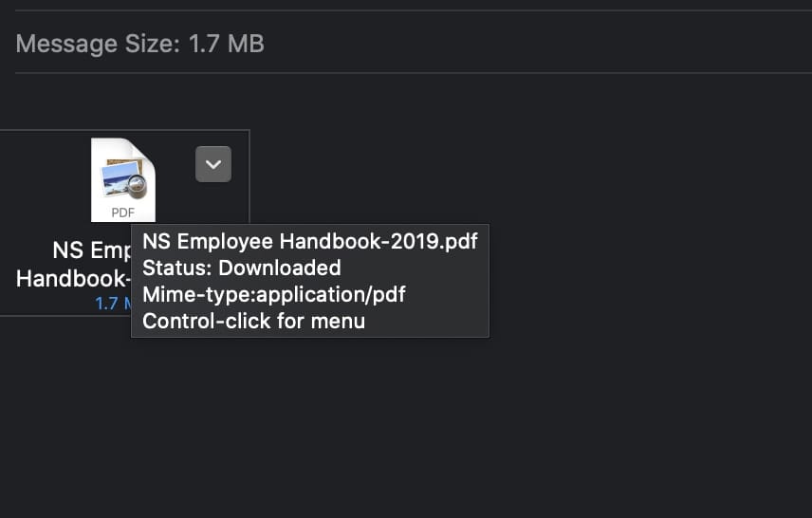Click the "Message Size: 1.7 MB" header text
This screenshot has width=812, height=518.
(139, 44)
